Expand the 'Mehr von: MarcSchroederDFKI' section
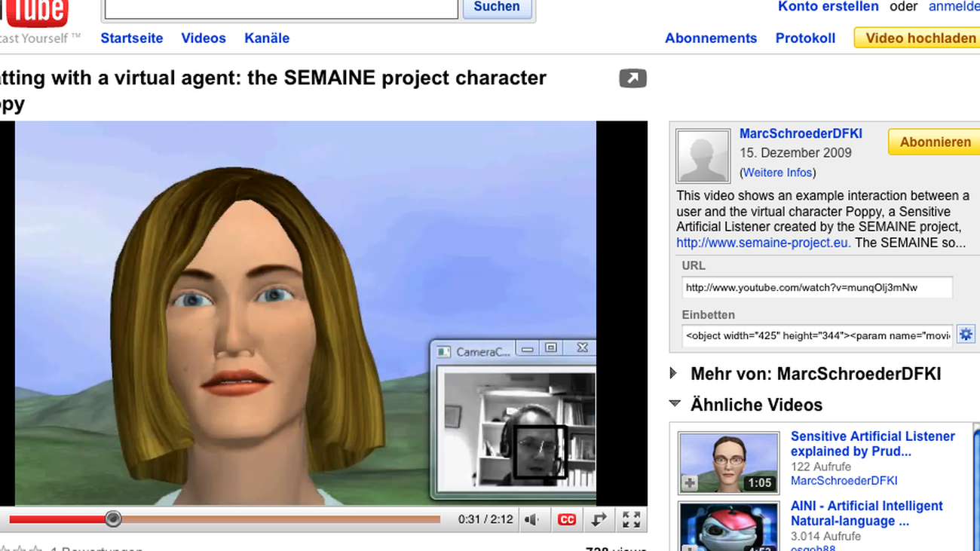This screenshot has width=980, height=551. click(674, 373)
